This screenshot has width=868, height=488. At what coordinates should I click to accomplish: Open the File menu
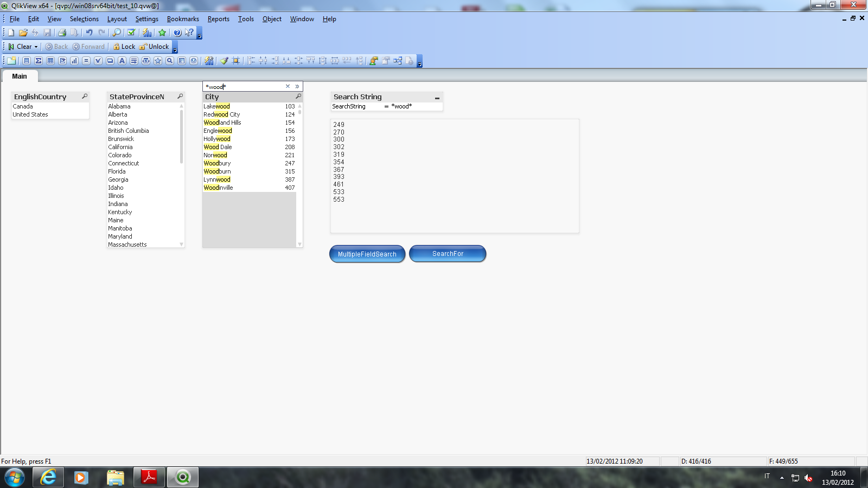(x=15, y=19)
